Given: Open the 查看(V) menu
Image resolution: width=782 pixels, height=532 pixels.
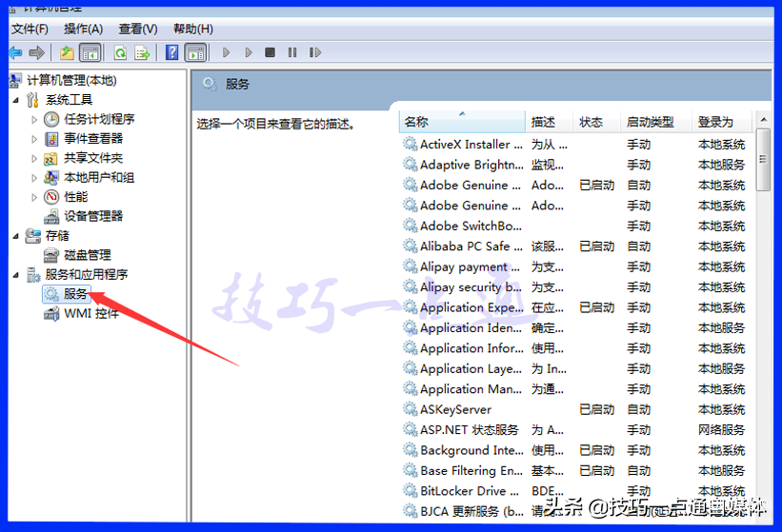Looking at the screenshot, I should click(138, 29).
